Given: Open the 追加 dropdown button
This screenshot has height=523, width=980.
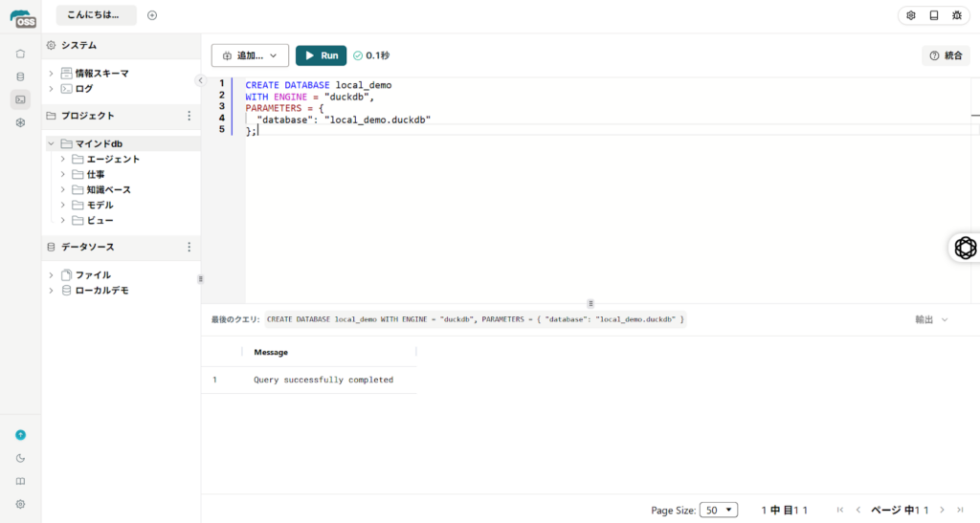Looking at the screenshot, I should coord(250,56).
